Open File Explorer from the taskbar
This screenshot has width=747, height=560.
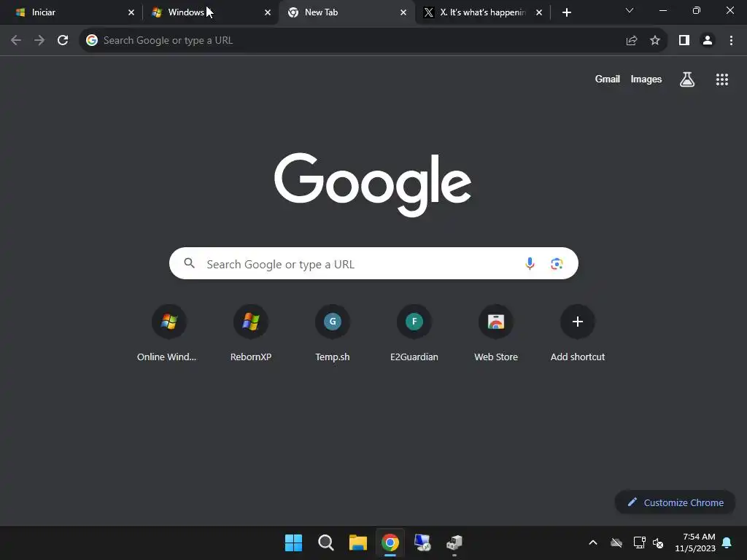pos(357,542)
